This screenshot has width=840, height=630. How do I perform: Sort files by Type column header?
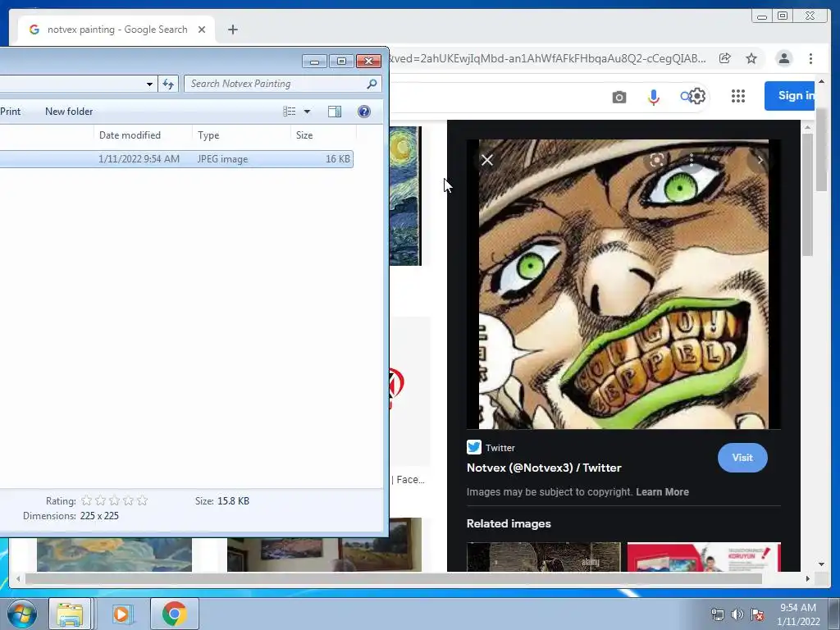pos(240,135)
